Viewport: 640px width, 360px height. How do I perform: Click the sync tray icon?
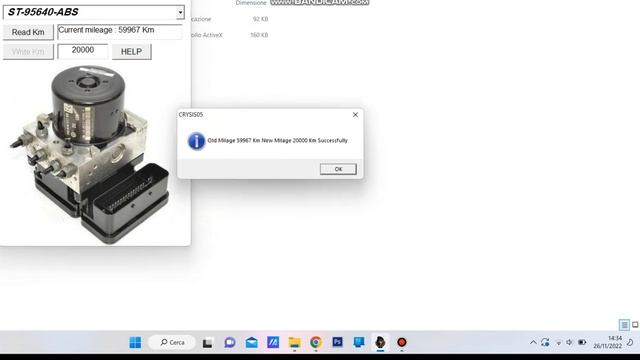pyautogui.click(x=545, y=342)
